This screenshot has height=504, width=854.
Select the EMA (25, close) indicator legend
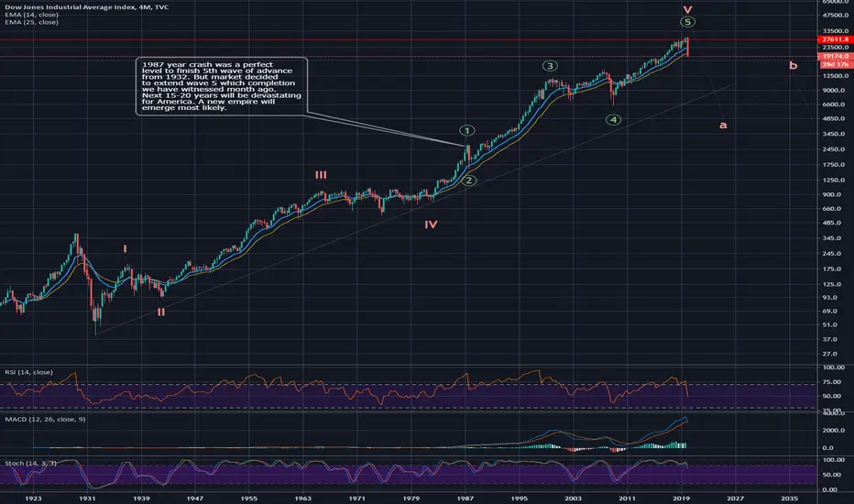(31, 22)
